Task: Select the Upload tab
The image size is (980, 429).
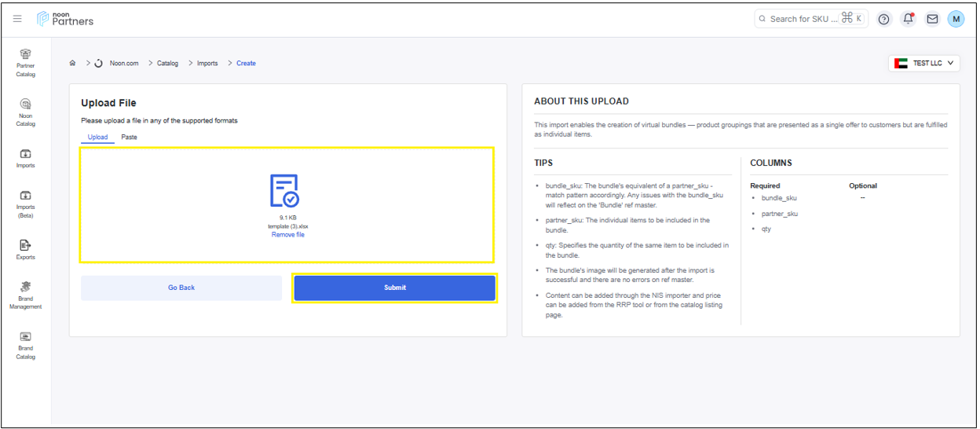Action: pos(97,137)
